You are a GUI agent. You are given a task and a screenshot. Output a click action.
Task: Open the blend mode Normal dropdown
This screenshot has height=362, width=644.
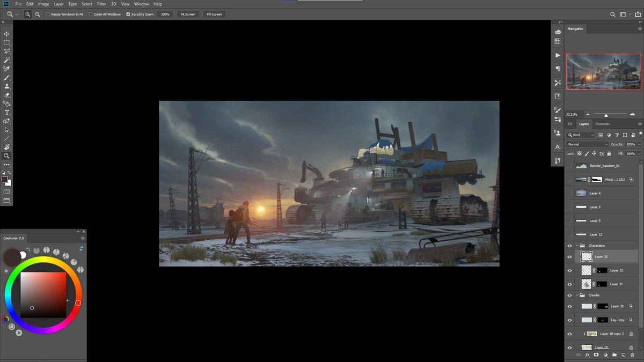[x=588, y=144]
